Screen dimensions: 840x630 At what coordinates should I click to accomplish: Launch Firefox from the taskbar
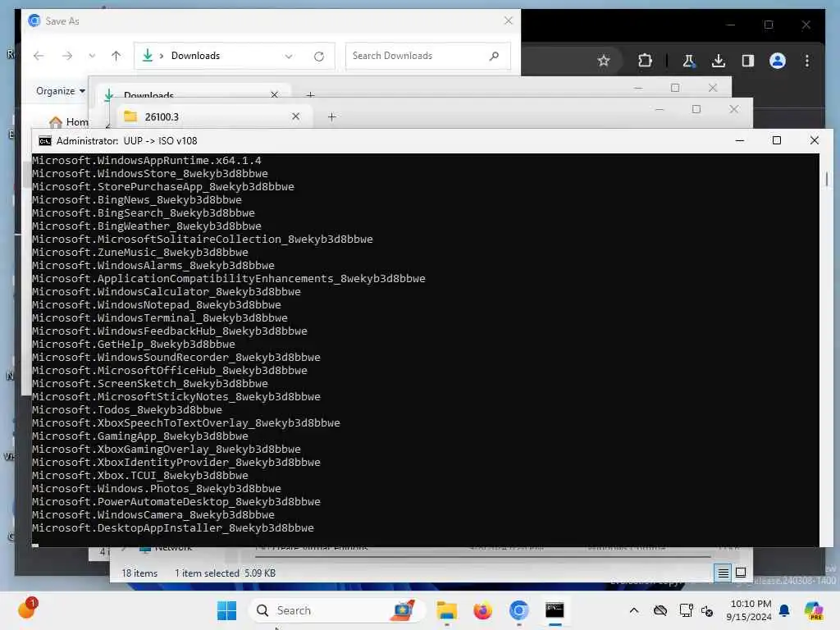(482, 610)
